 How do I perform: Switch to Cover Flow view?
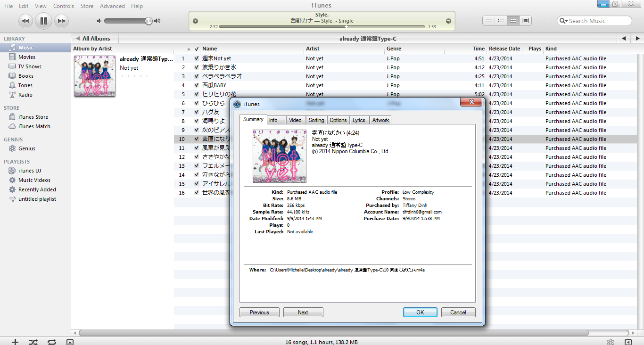[x=526, y=21]
